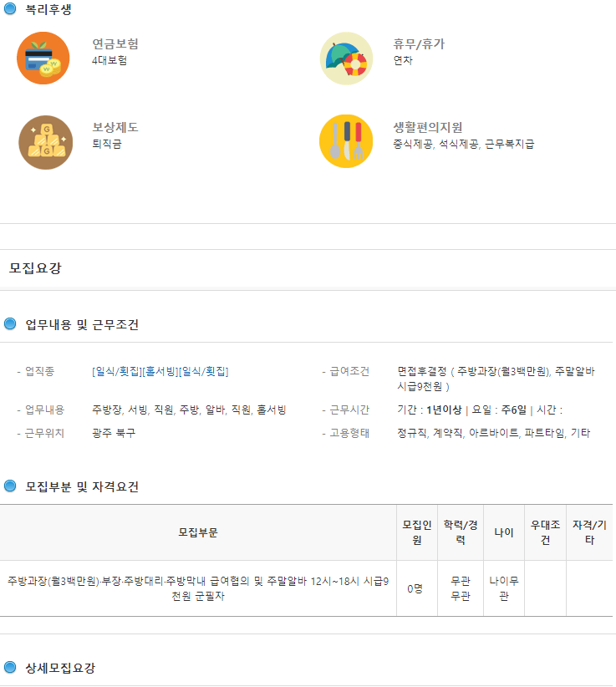Select the 4대보험 text
The width and height of the screenshot is (616, 687).
tap(109, 60)
